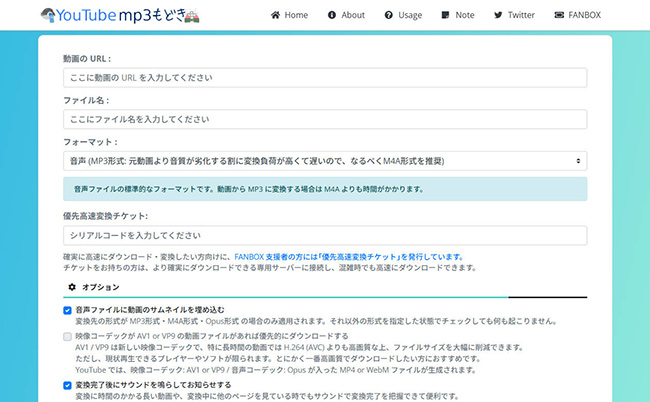Click the 動画の URL label
Image resolution: width=650 pixels, height=402 pixels.
coord(87,59)
